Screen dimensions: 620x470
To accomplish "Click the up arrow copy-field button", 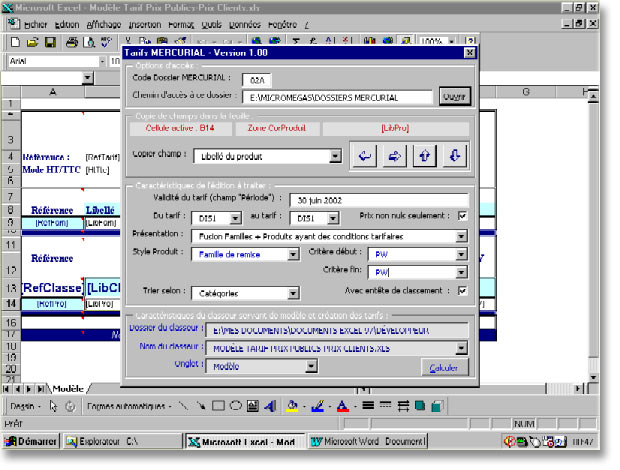I will [x=425, y=156].
